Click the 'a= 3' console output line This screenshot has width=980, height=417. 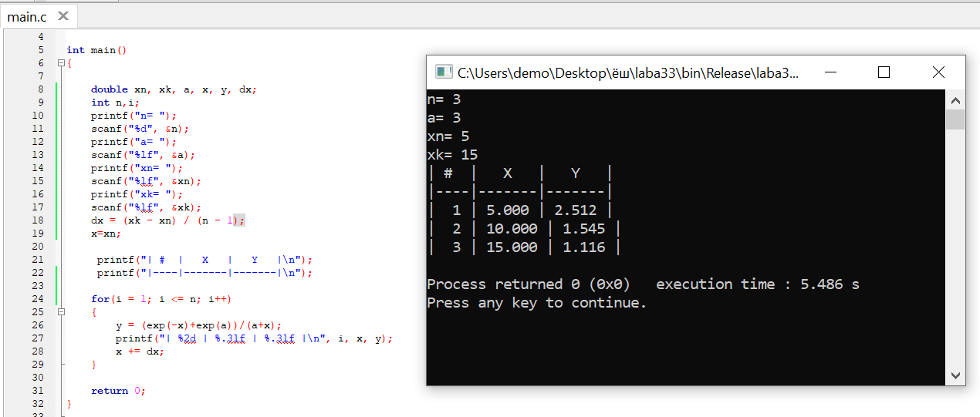(444, 118)
